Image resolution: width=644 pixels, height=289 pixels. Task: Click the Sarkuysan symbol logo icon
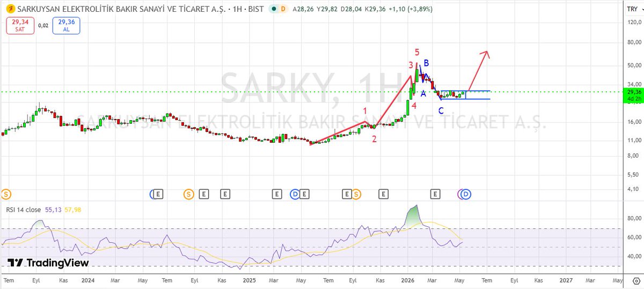tap(12, 9)
